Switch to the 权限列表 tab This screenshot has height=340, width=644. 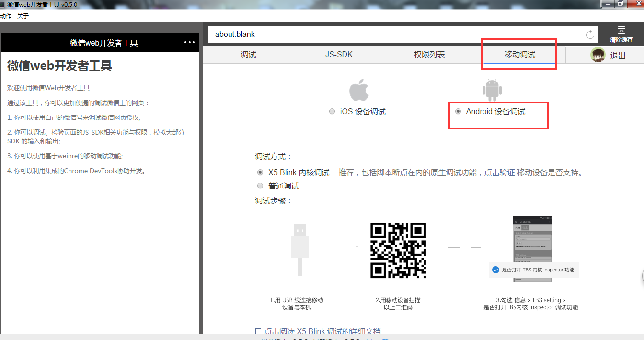coord(429,55)
